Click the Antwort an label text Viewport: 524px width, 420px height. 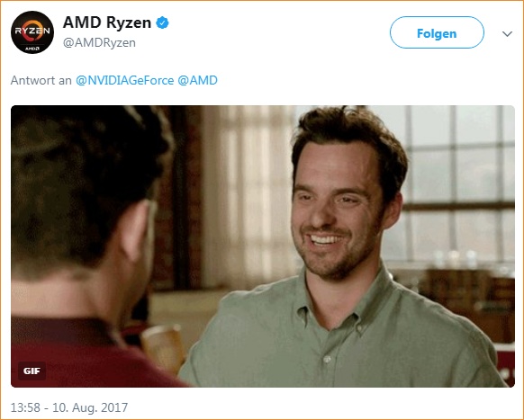pos(41,80)
